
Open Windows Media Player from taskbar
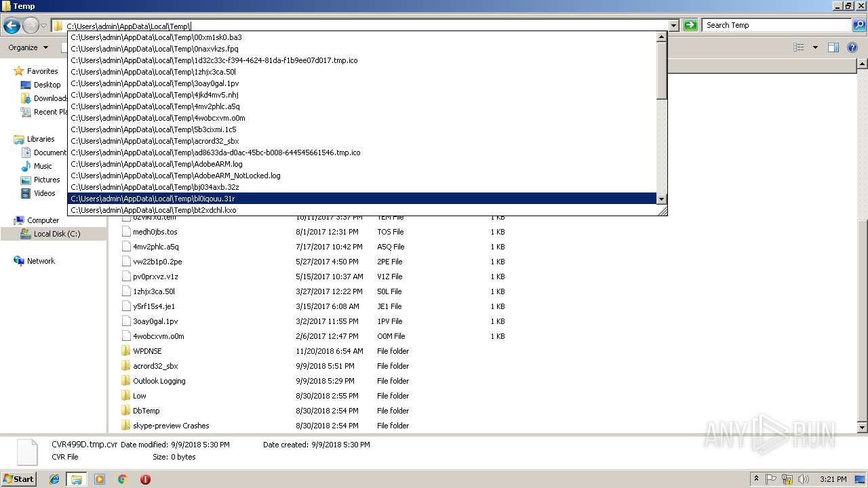[100, 479]
